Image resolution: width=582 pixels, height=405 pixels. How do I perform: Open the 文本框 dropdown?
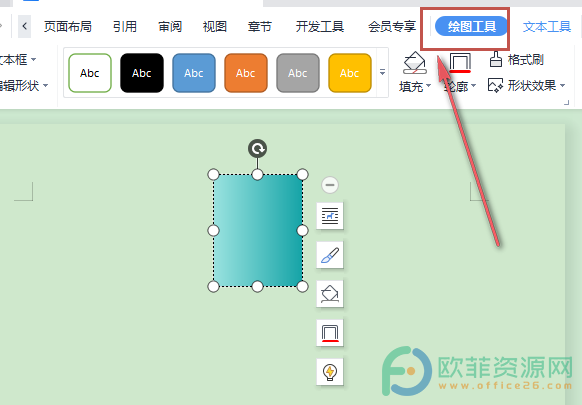pyautogui.click(x=17, y=59)
